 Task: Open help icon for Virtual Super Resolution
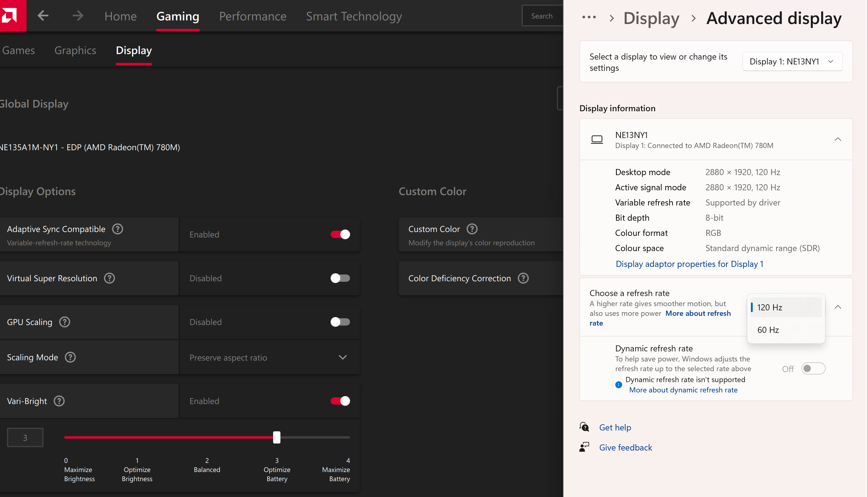(109, 278)
